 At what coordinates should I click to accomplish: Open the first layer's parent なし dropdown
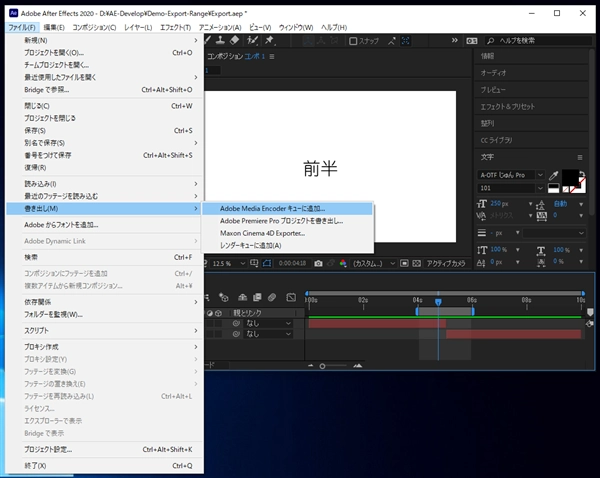[x=269, y=323]
